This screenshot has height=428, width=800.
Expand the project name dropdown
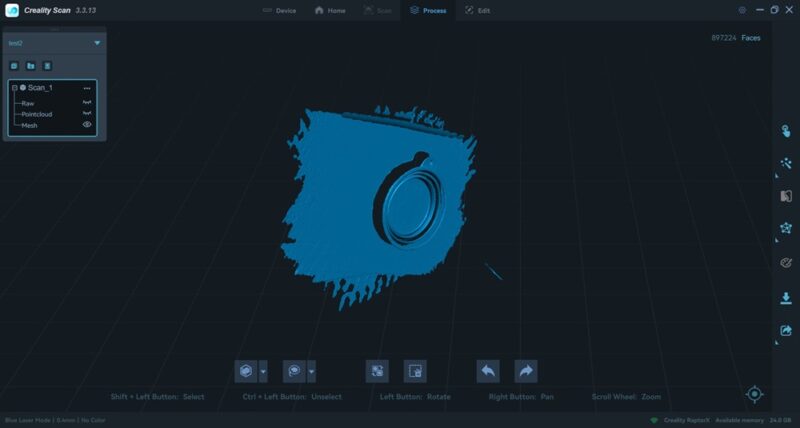click(97, 43)
